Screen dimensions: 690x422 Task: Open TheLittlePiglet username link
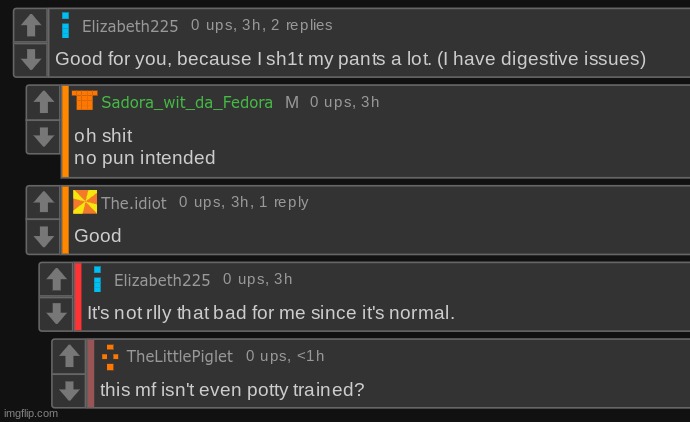coord(180,356)
